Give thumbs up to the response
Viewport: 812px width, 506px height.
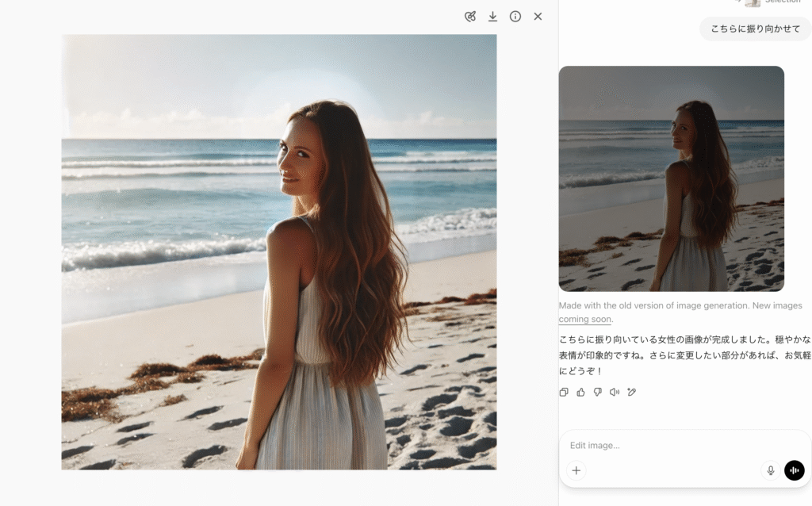580,392
